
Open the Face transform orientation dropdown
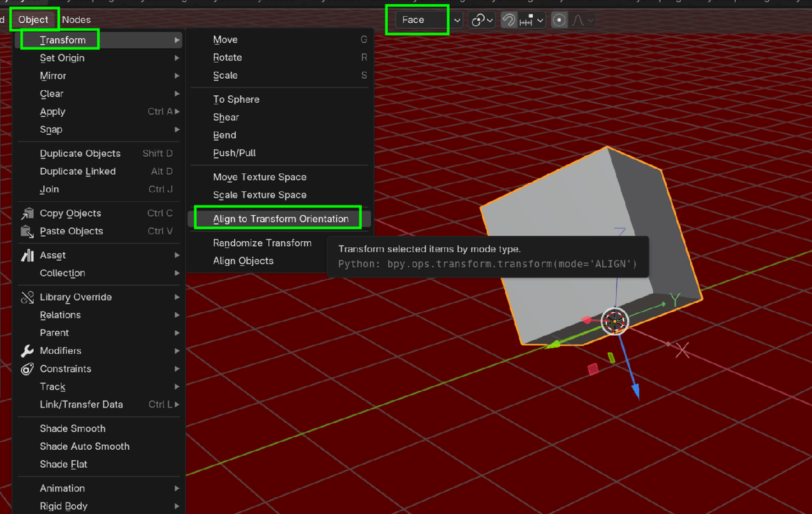pos(429,20)
